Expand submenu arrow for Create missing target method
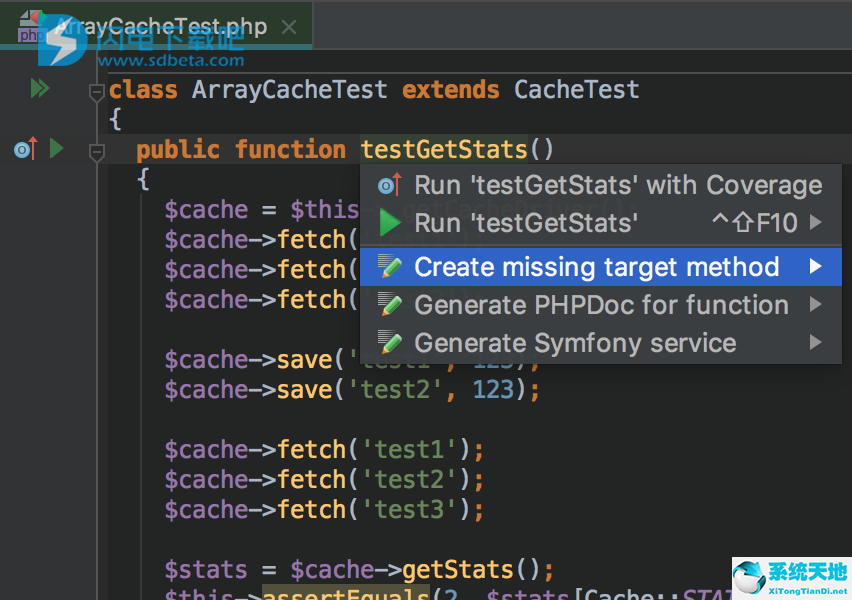Viewport: 852px width, 600px height. [815, 266]
